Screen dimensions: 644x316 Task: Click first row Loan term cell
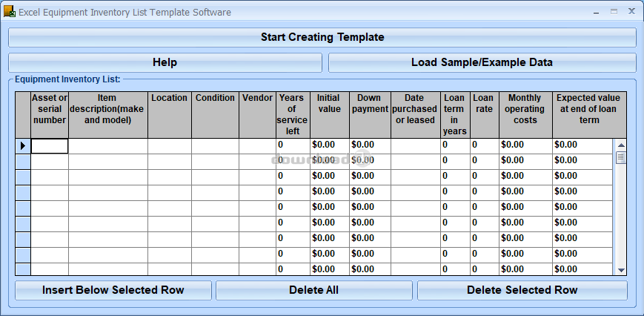pyautogui.click(x=456, y=146)
